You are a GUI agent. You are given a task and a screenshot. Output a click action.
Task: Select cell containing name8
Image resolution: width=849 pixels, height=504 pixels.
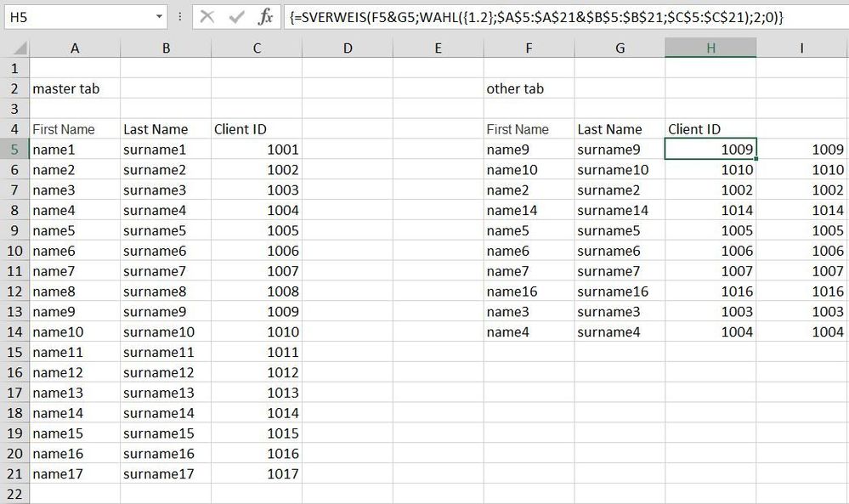(x=75, y=292)
